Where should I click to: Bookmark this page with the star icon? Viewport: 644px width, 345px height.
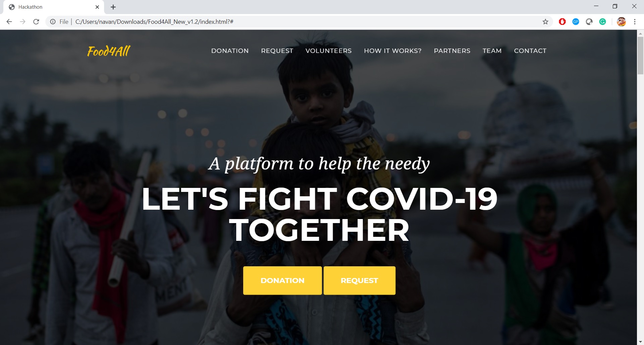(x=545, y=22)
